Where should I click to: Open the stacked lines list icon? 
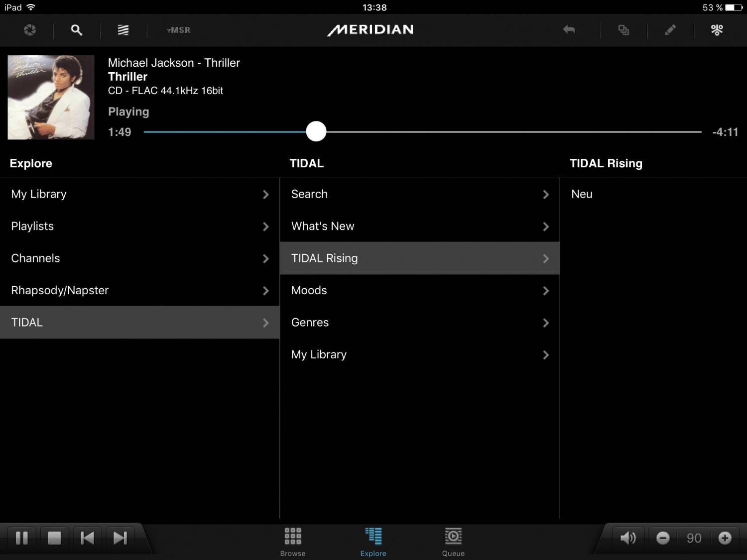(x=123, y=30)
